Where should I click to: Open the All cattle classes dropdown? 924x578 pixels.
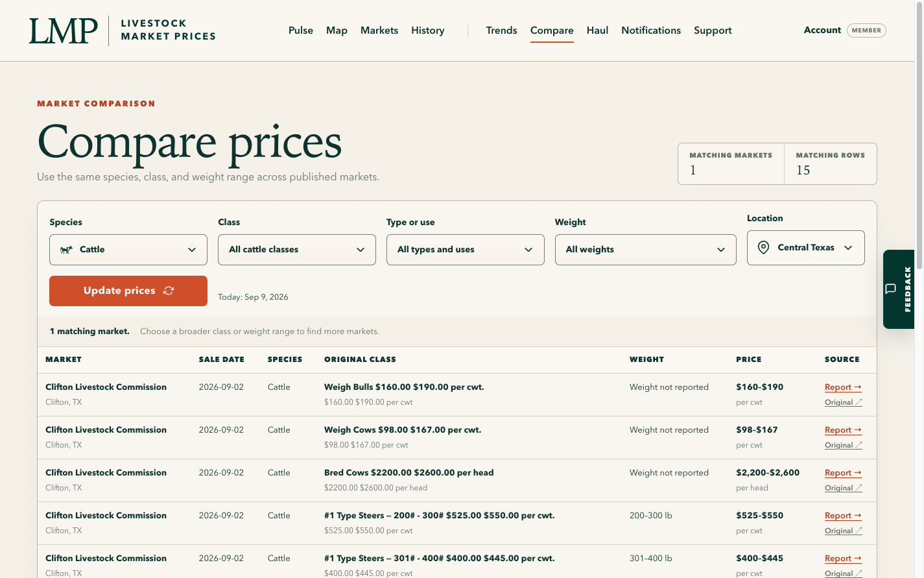point(297,250)
